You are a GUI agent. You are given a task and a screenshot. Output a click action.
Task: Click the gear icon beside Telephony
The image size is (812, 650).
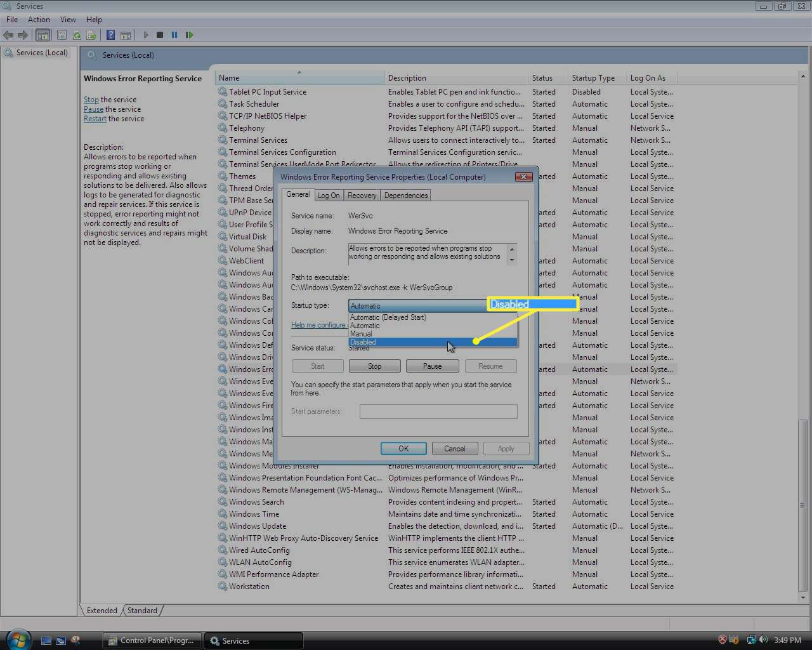tap(223, 128)
